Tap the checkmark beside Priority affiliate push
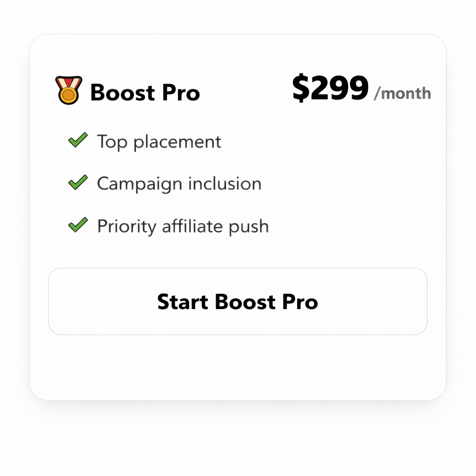This screenshot has width=476, height=476. click(x=78, y=226)
